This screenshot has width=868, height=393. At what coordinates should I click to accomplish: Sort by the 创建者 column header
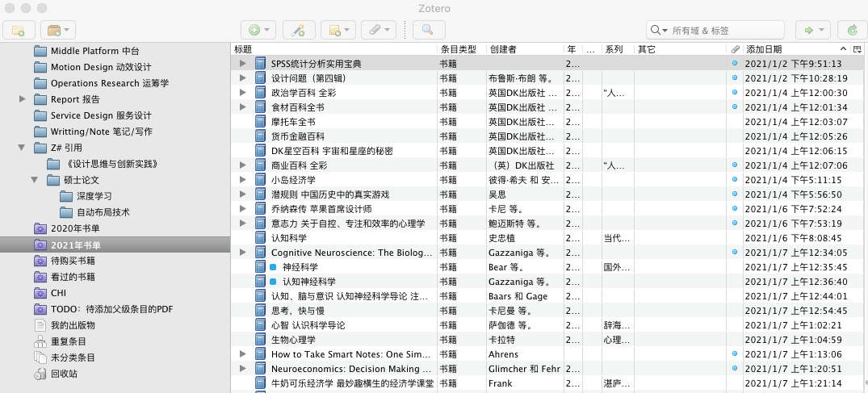click(x=525, y=49)
